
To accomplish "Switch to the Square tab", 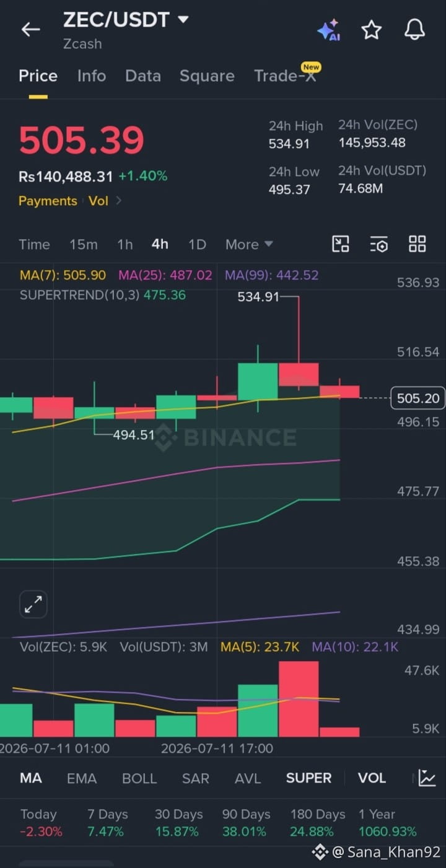I will (x=207, y=76).
